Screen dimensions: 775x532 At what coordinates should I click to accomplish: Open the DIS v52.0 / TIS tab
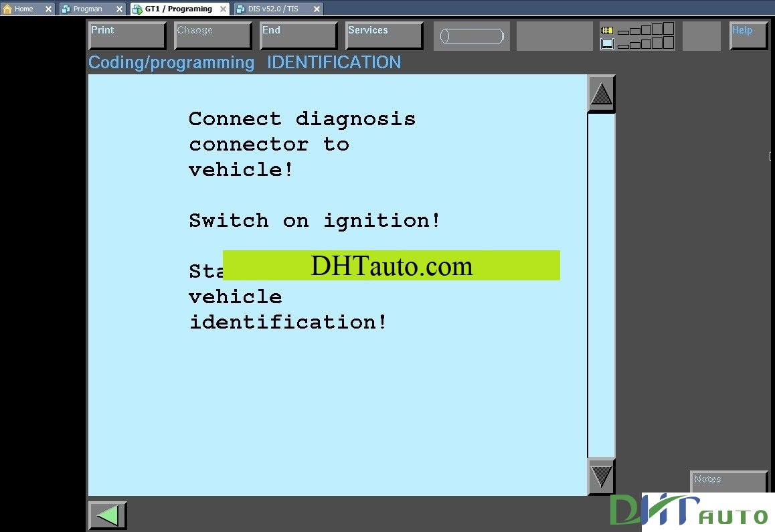tap(278, 9)
